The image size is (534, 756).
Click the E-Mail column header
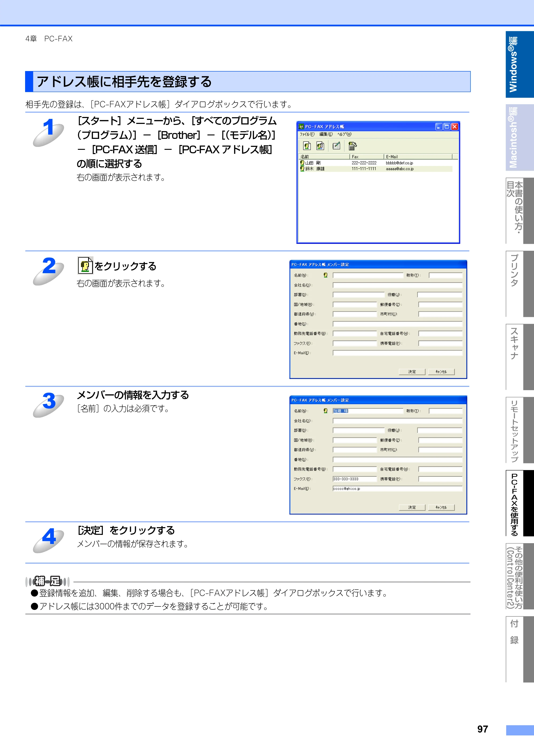point(418,157)
